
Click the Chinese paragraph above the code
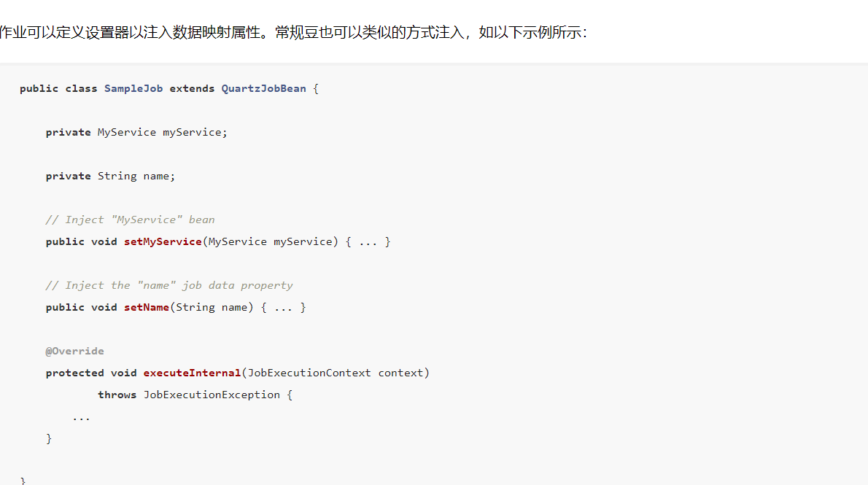coord(293,33)
